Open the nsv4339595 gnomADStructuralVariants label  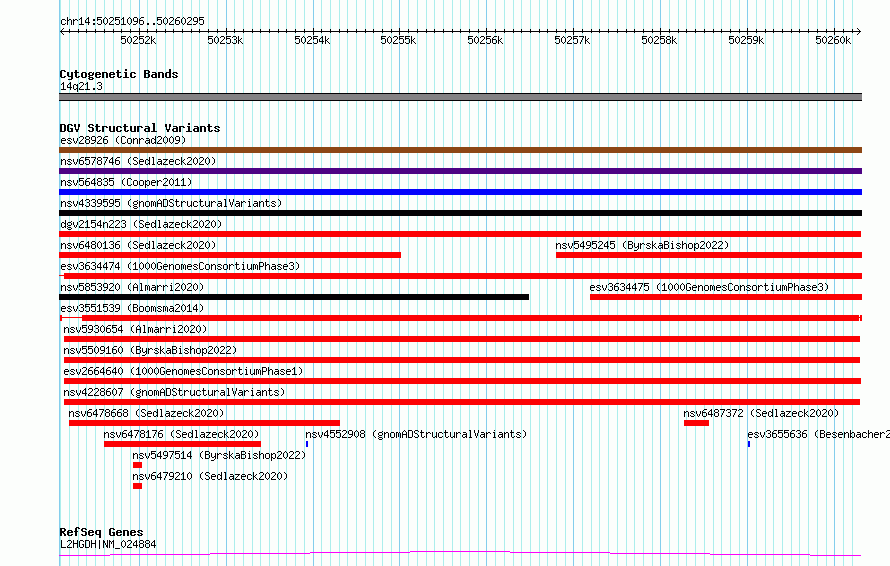[x=171, y=203]
